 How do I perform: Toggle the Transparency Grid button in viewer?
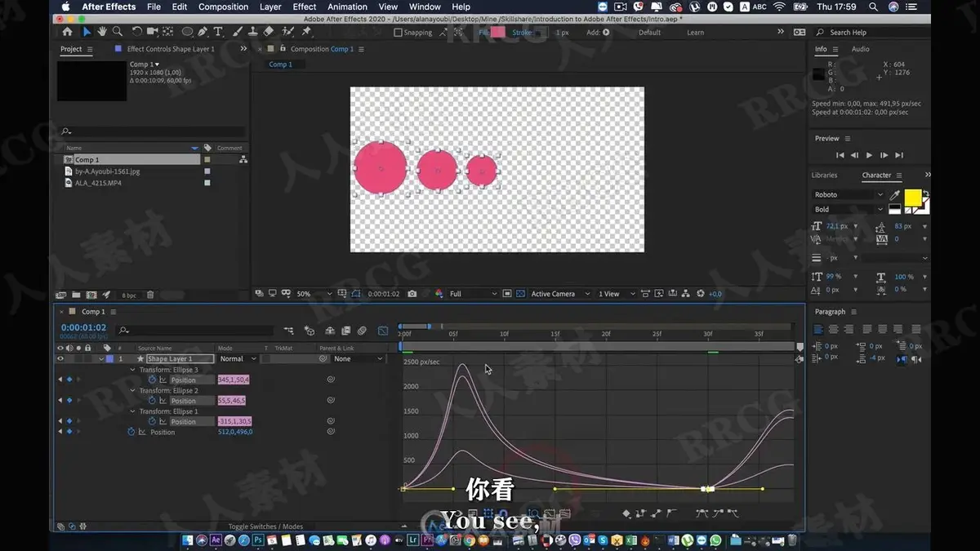click(520, 294)
